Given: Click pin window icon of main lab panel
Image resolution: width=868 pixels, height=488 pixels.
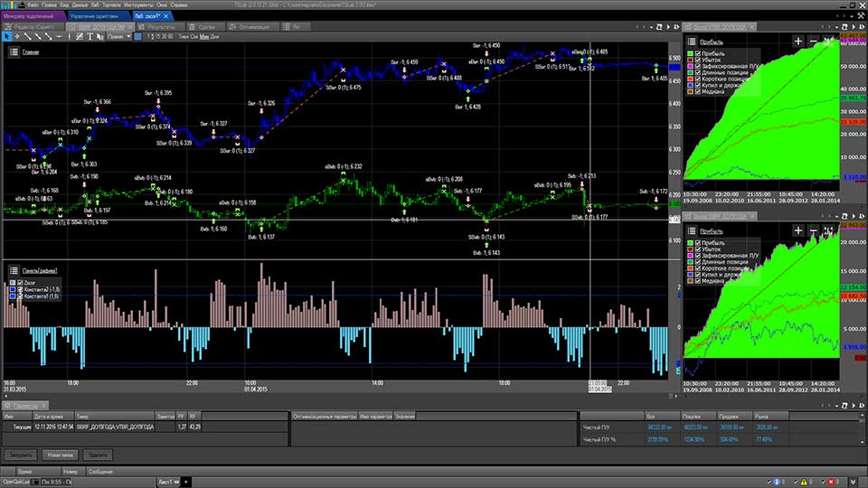Looking at the screenshot, I should pos(676,26).
